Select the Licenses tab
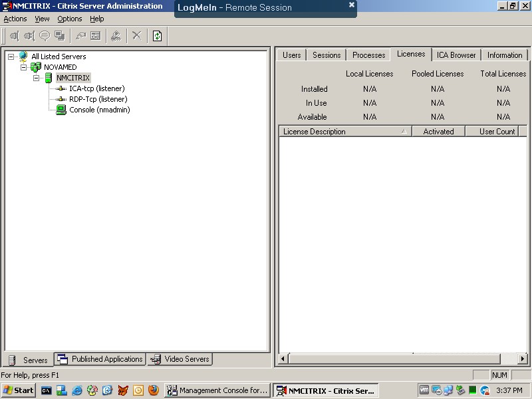This screenshot has width=532, height=399. point(411,54)
